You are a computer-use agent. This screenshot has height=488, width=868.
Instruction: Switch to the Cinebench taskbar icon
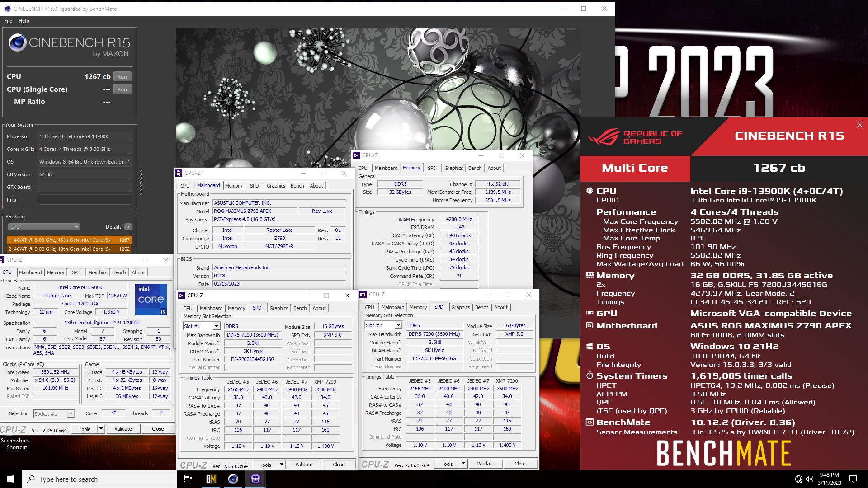coord(233,479)
